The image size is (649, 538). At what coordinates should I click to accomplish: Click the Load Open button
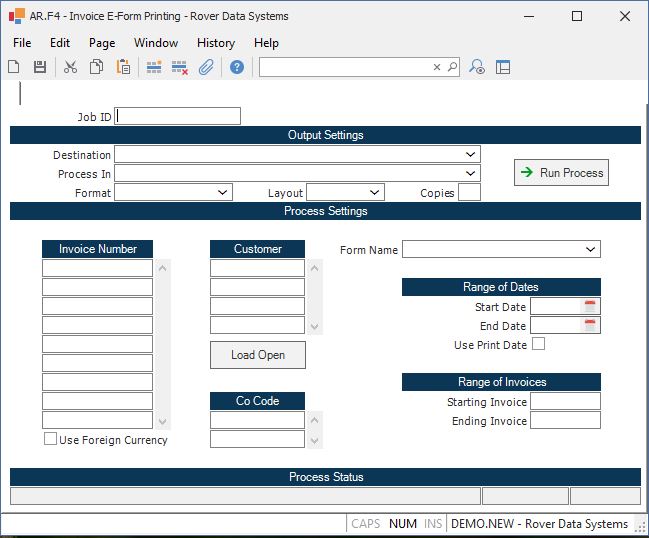coord(258,355)
